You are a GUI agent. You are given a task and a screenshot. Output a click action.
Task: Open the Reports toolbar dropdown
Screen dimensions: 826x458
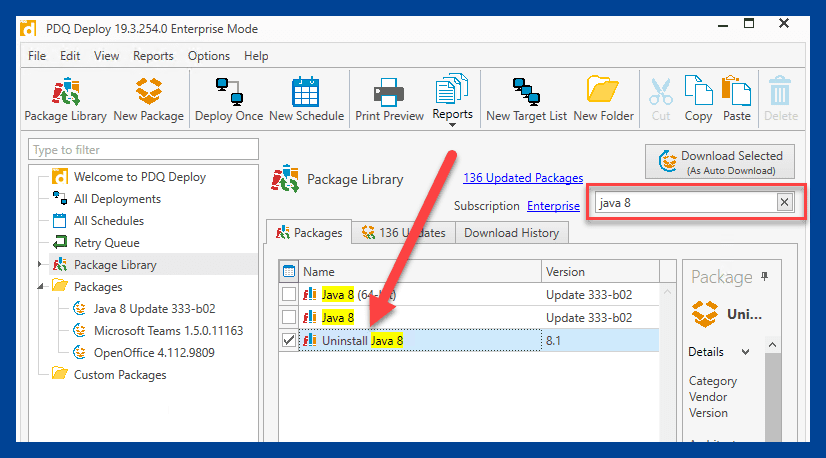click(x=452, y=100)
